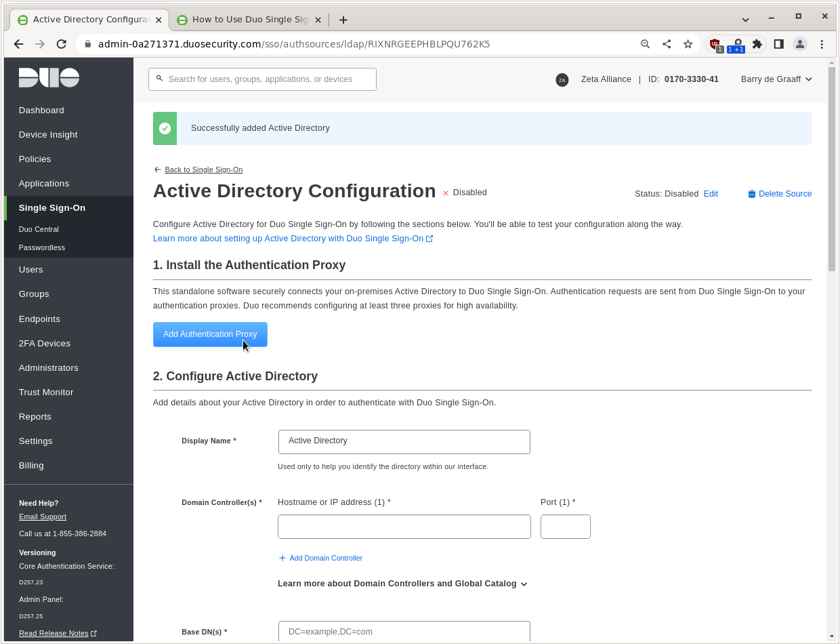840x644 pixels.
Task: Click the browser forward arrow
Action: click(x=40, y=44)
